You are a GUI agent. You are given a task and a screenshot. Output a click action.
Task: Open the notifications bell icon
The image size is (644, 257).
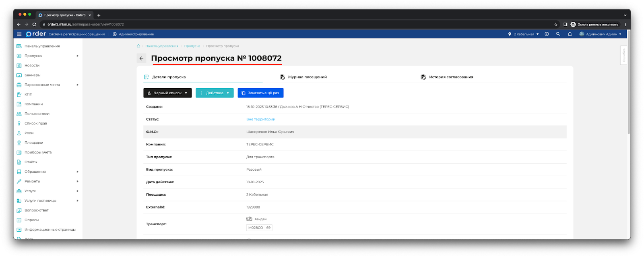[570, 34]
